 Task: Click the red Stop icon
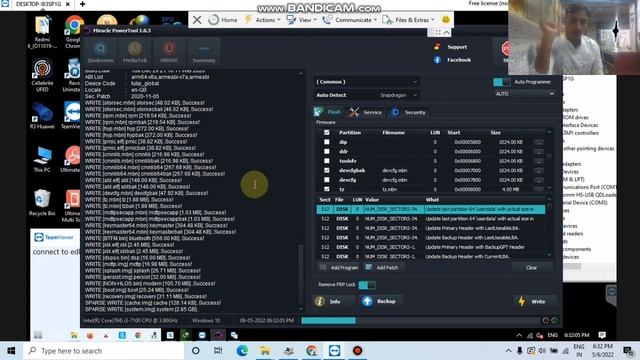click(505, 48)
